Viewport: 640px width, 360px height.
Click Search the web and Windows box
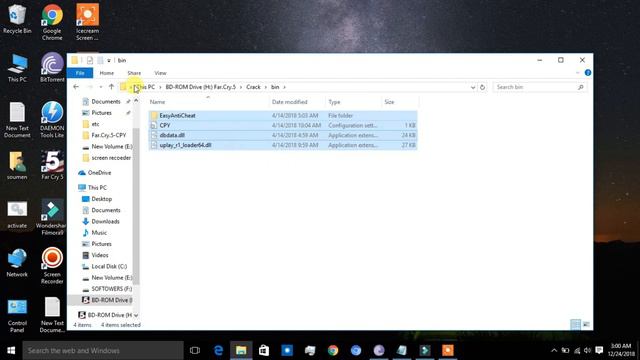click(x=103, y=351)
